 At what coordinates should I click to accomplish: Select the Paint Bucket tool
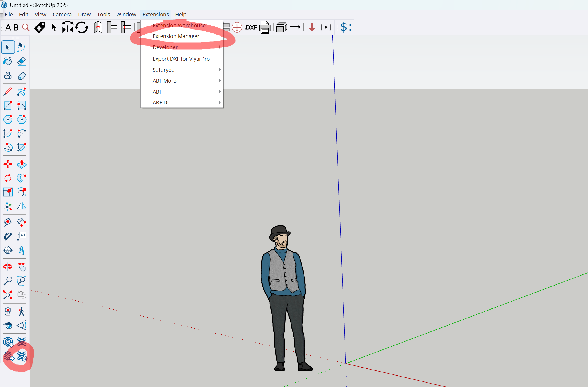click(x=8, y=61)
